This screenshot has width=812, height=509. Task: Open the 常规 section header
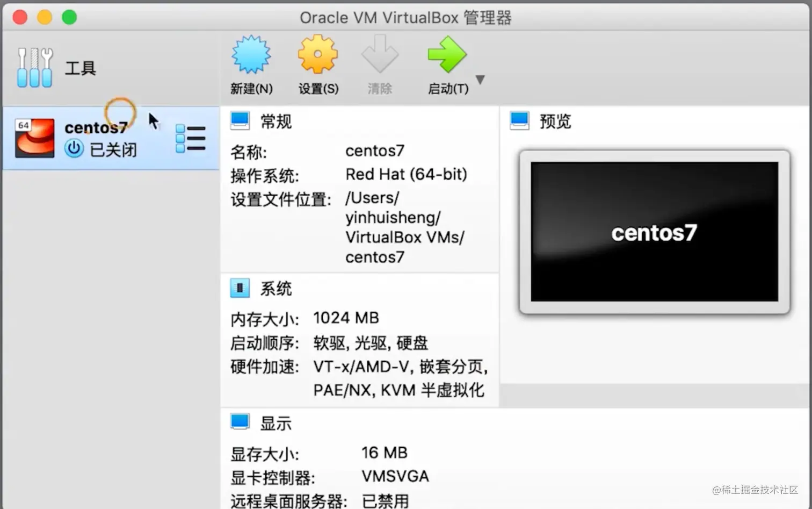pyautogui.click(x=276, y=121)
